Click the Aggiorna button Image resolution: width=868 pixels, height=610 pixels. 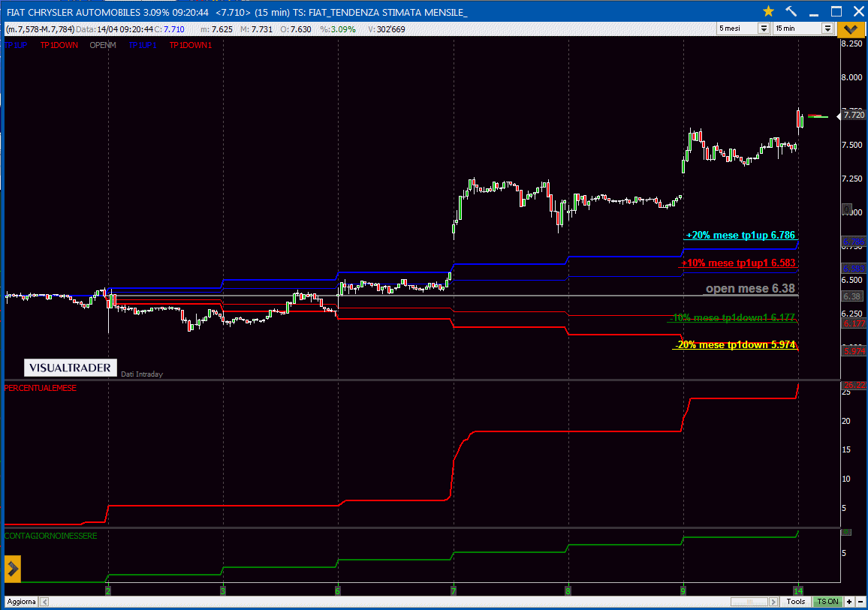[22, 602]
